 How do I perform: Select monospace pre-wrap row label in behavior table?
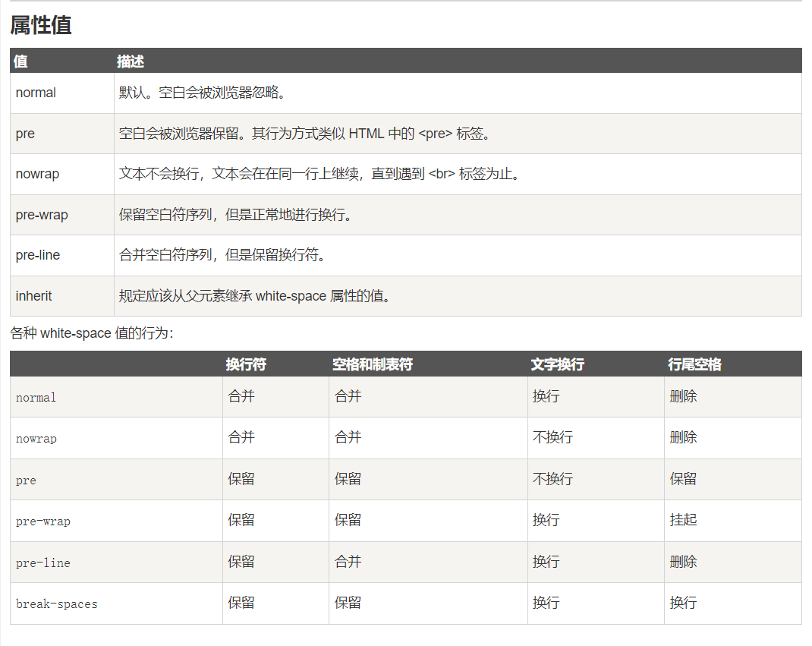[43, 522]
